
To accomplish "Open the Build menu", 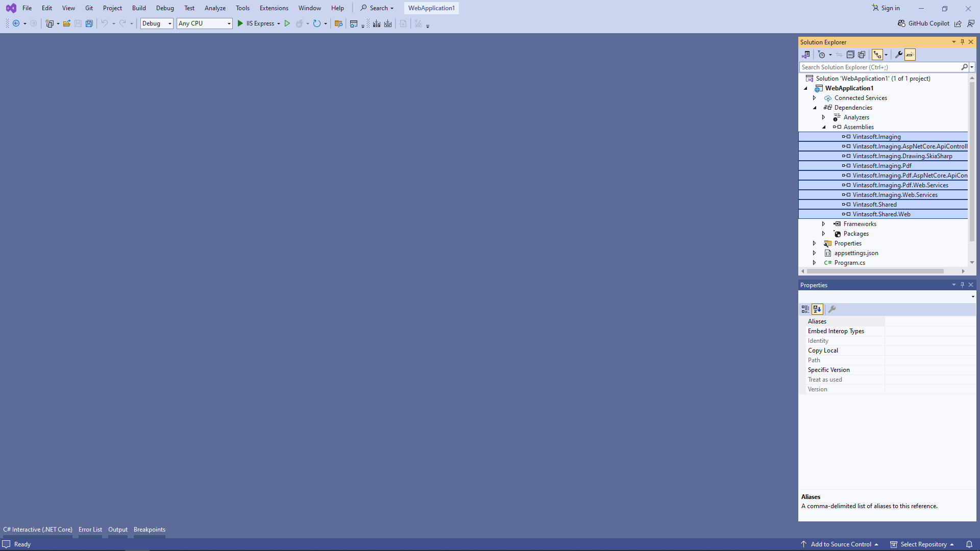I will coord(139,8).
